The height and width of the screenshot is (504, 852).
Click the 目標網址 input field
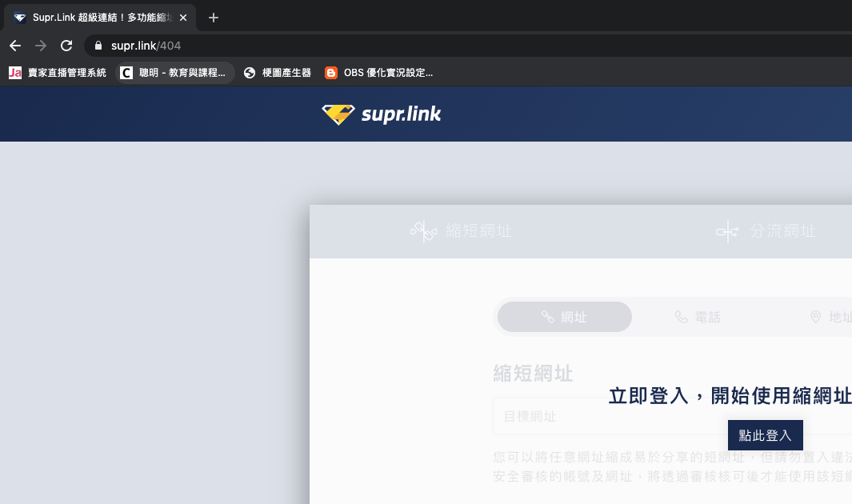pos(672,416)
